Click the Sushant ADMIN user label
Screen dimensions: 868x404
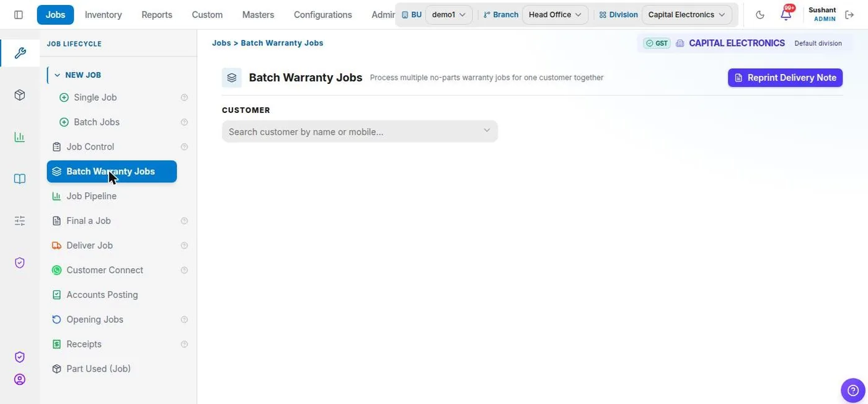[822, 14]
